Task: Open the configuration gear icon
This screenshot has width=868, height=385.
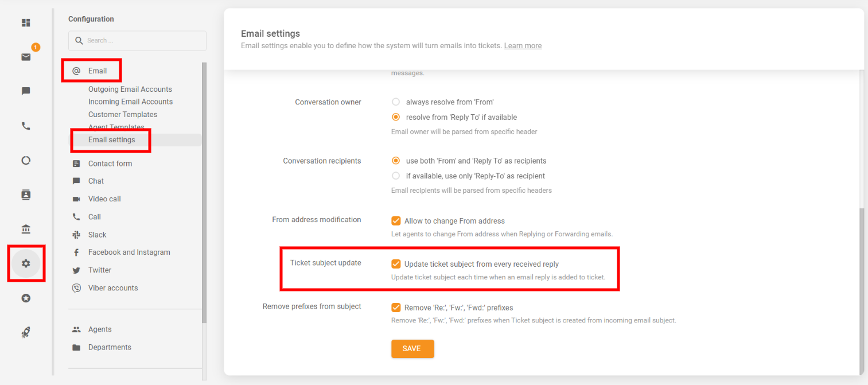Action: coord(26,264)
